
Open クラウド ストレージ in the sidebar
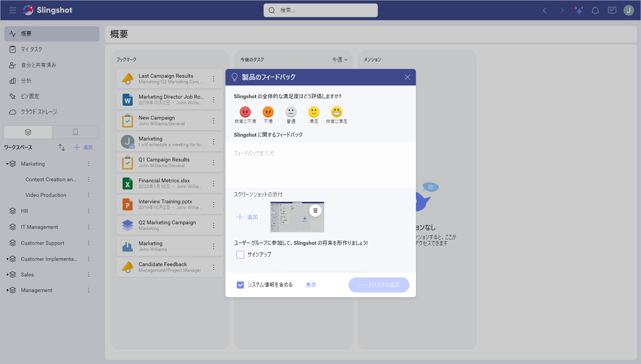pyautogui.click(x=52, y=112)
